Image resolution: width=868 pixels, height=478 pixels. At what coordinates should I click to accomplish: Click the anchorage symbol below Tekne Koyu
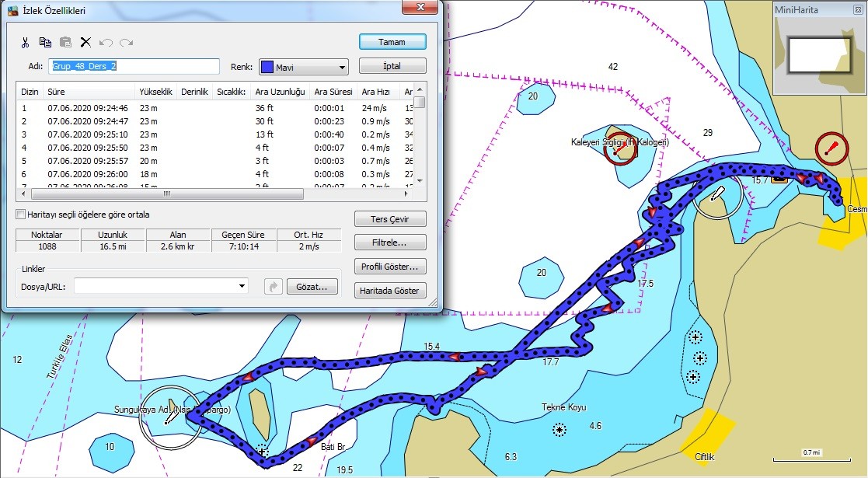pos(559,429)
